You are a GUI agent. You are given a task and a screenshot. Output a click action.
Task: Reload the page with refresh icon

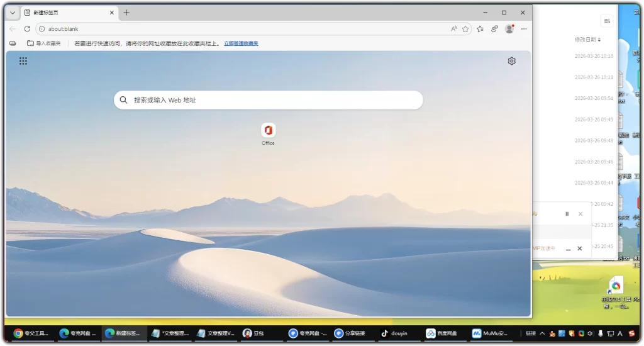click(x=27, y=29)
